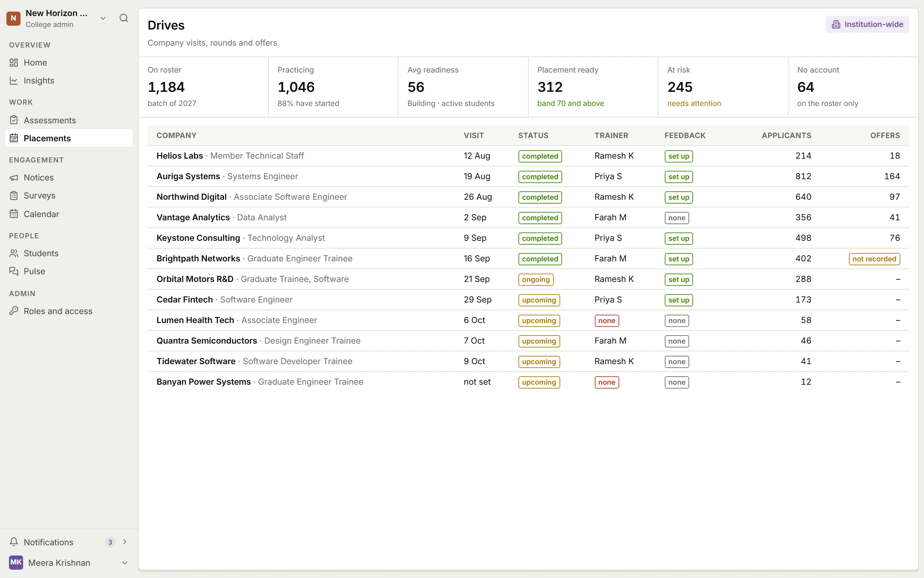The height and width of the screenshot is (578, 924).
Task: Go to Insights page
Action: click(69, 81)
